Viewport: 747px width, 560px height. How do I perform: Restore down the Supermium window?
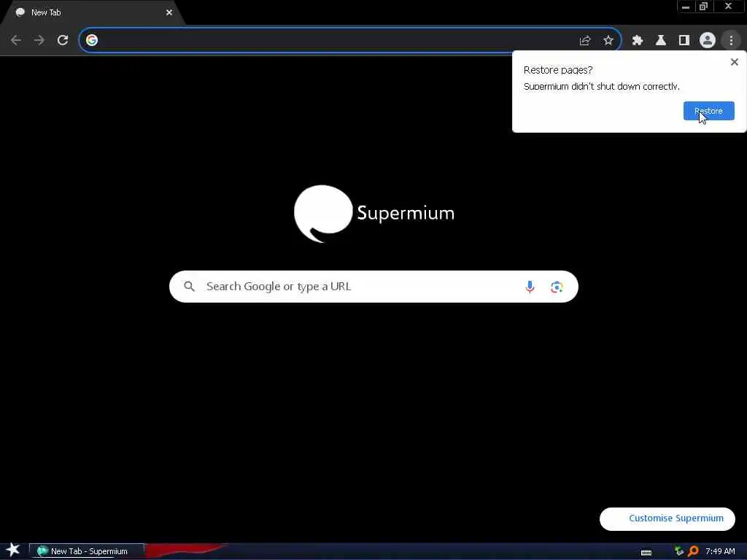[x=704, y=7]
